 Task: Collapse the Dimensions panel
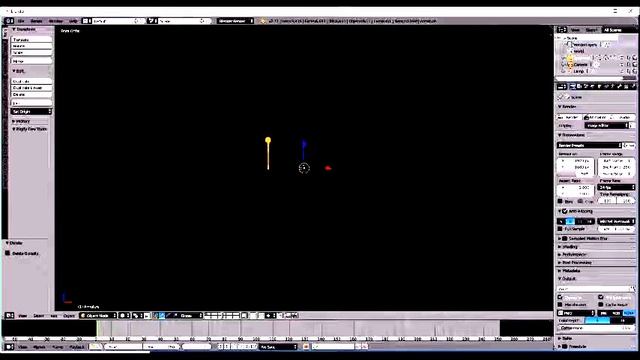pos(572,135)
